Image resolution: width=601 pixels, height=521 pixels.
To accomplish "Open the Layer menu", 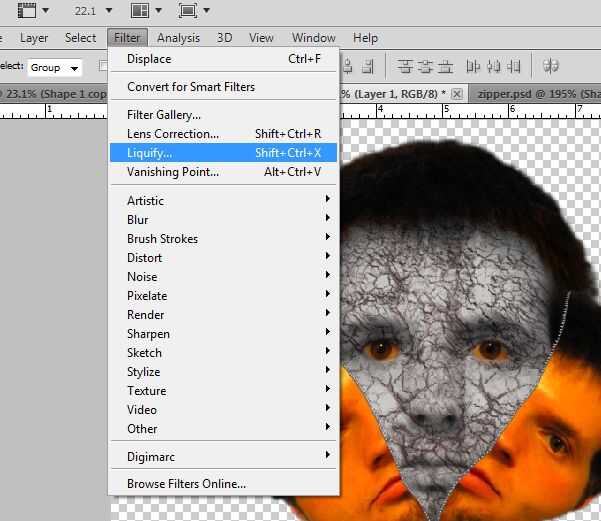I will (x=34, y=38).
